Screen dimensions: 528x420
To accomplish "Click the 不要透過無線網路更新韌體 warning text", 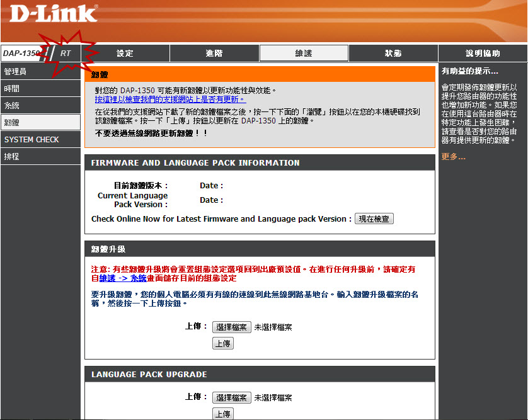I will (x=151, y=133).
